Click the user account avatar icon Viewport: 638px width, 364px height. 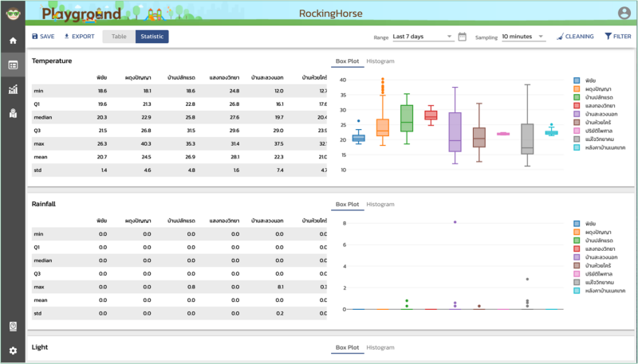[x=624, y=13]
